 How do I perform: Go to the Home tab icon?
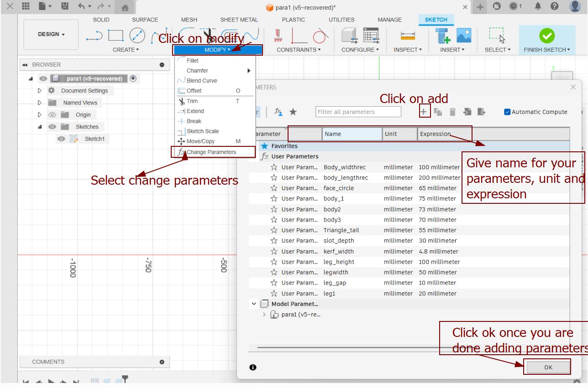click(125, 8)
